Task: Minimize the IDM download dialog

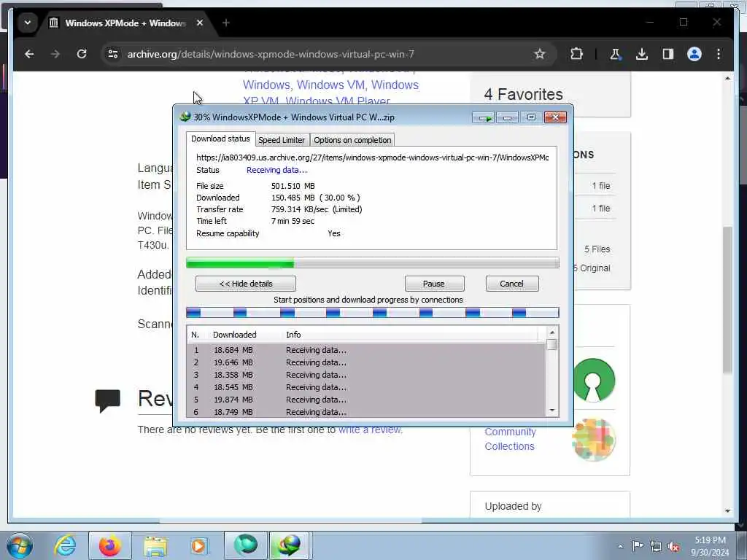Action: 508,117
